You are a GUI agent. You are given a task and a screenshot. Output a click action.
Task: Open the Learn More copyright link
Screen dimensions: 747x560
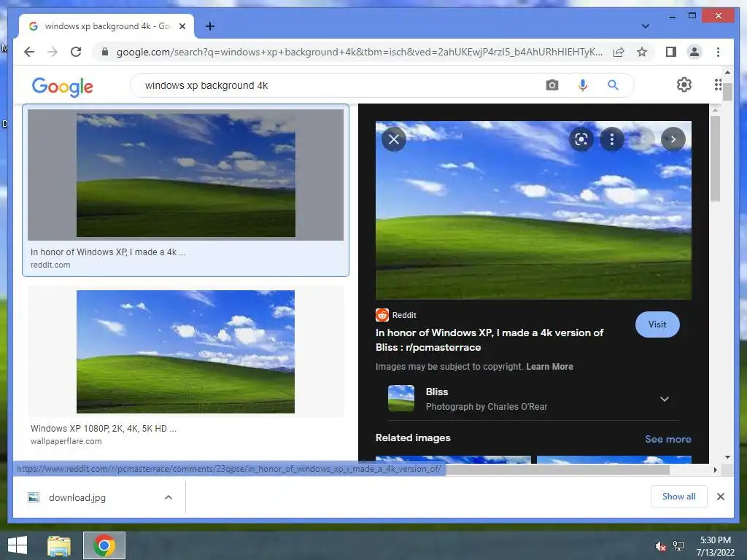pos(549,367)
